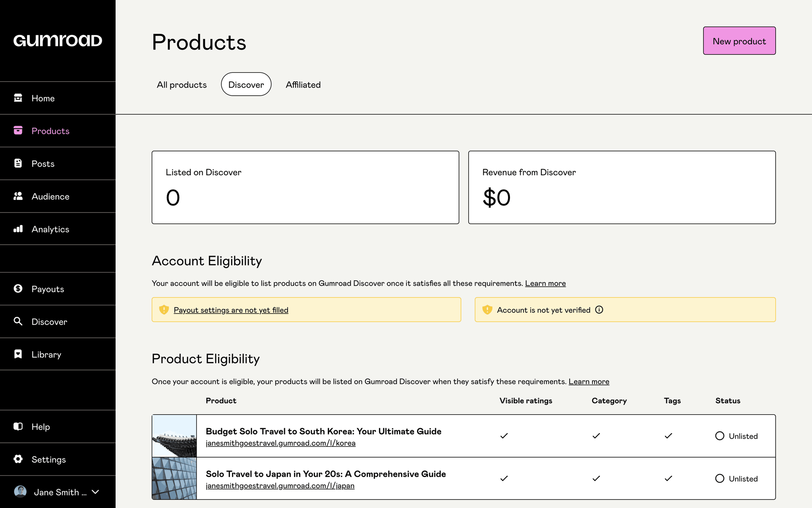Click the shield warning icon for payout settings
The width and height of the screenshot is (812, 508).
(x=164, y=310)
